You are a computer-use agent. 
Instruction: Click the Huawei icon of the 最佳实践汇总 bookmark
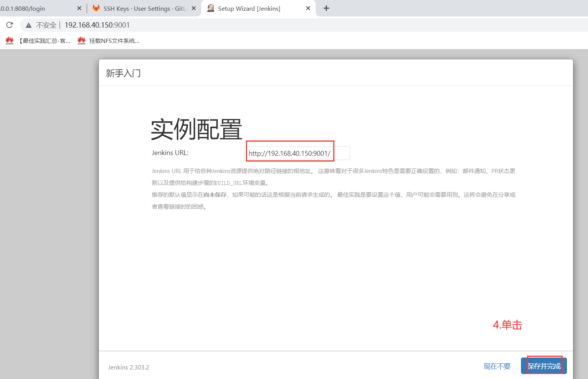pyautogui.click(x=10, y=41)
